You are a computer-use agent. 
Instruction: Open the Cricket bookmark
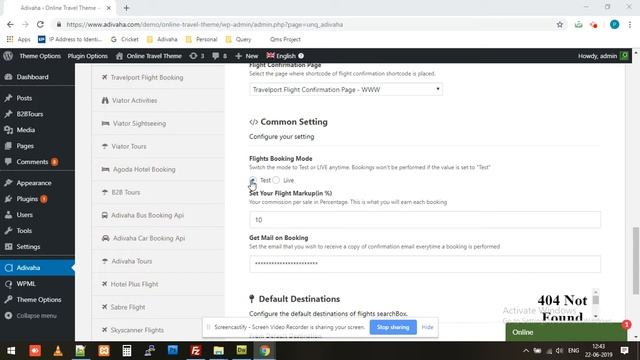tap(125, 39)
